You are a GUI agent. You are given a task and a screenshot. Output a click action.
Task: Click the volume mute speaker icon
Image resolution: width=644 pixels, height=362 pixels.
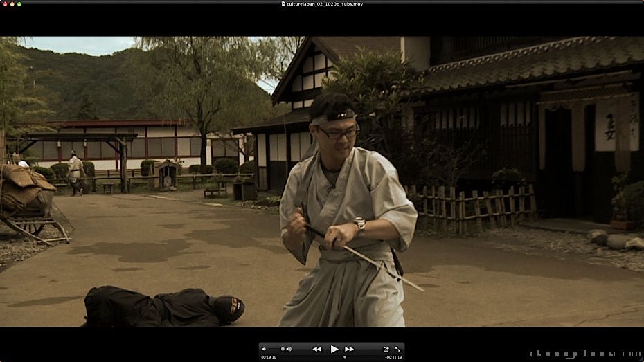(x=264, y=349)
